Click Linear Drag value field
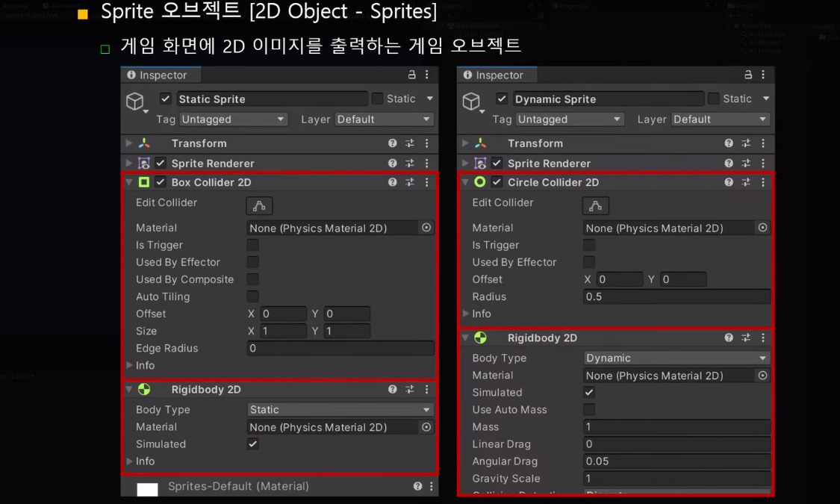Image resolution: width=840 pixels, height=504 pixels. point(676,444)
